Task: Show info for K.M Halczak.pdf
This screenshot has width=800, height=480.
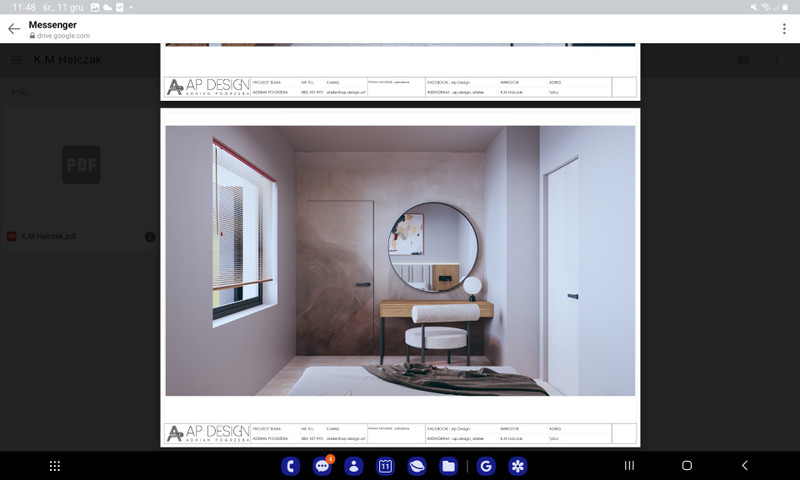Action: (150, 237)
